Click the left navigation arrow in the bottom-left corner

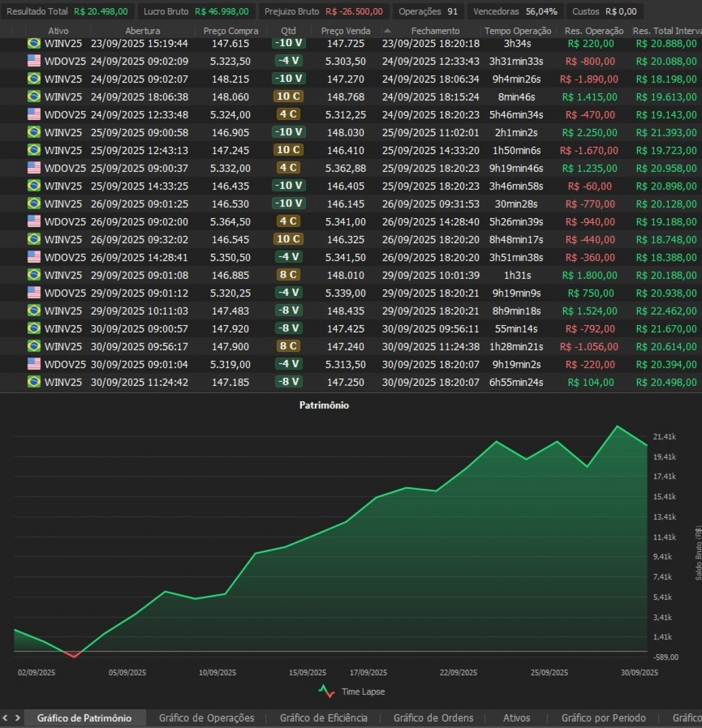6,717
